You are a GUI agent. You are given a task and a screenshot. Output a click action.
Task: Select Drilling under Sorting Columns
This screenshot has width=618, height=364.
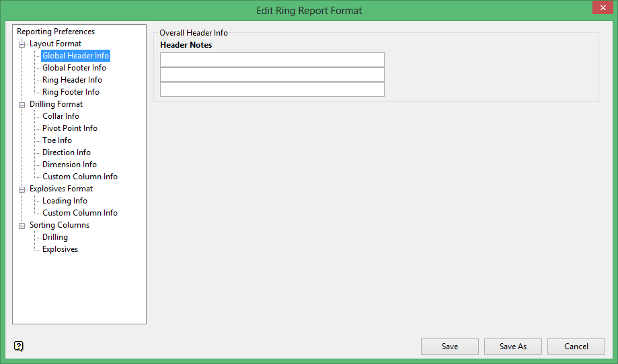pos(55,237)
